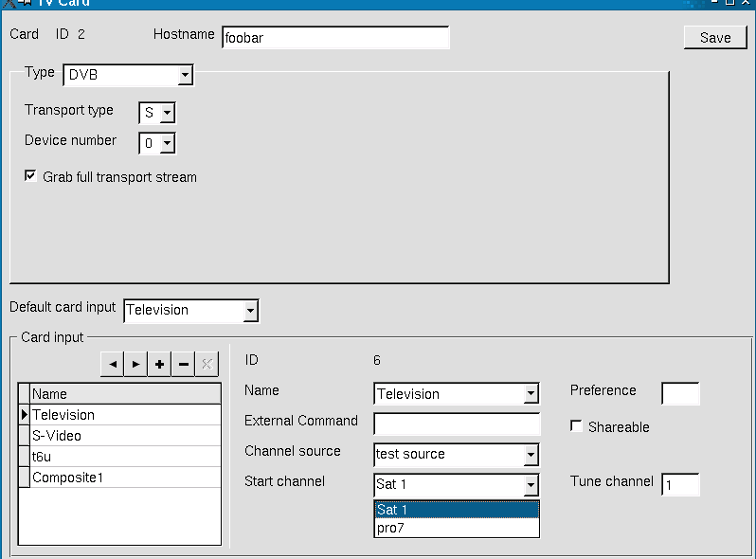
Task: Toggle Grab full transport stream checkbox
Action: click(31, 176)
